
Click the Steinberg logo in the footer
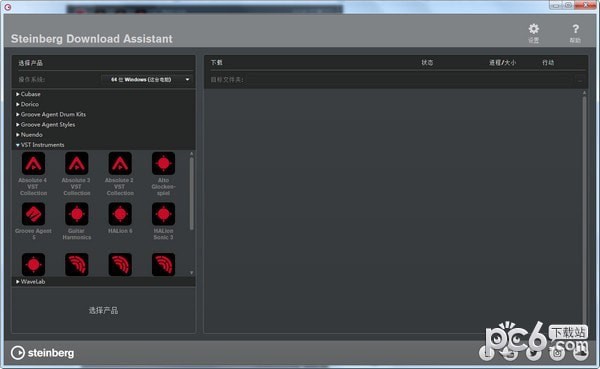click(42, 353)
